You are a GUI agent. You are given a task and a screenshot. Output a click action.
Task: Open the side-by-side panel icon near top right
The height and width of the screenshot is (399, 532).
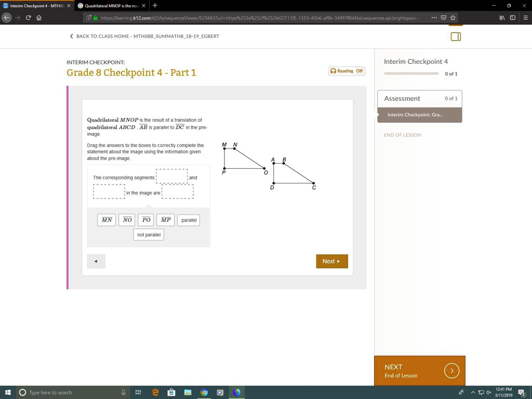[456, 36]
